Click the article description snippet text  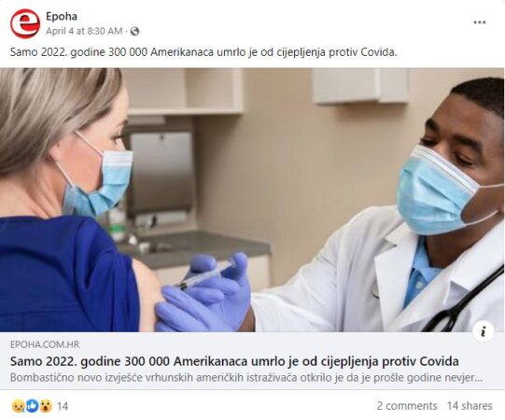246,377
